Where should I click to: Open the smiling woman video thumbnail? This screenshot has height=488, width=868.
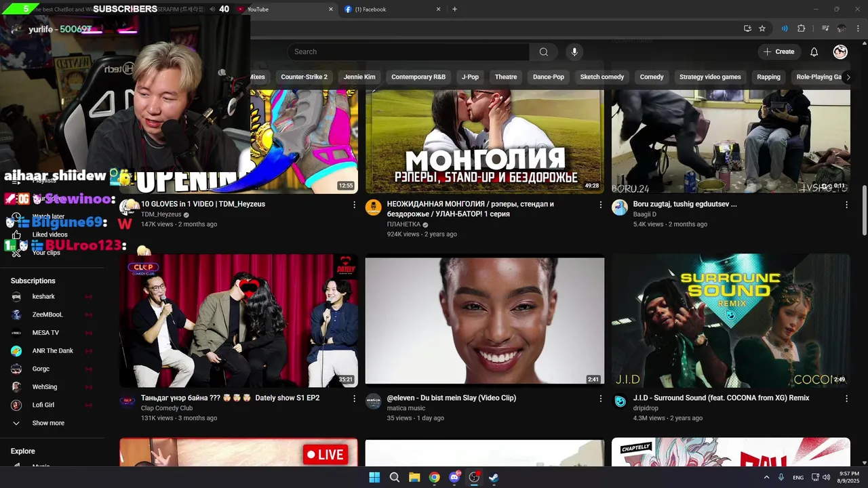coord(484,321)
